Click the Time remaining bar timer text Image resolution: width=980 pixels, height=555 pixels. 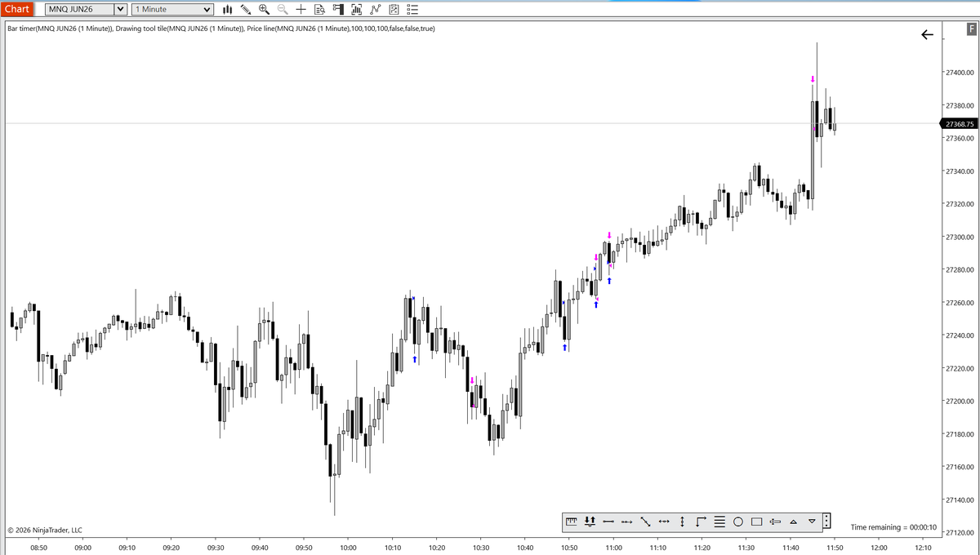coord(893,527)
